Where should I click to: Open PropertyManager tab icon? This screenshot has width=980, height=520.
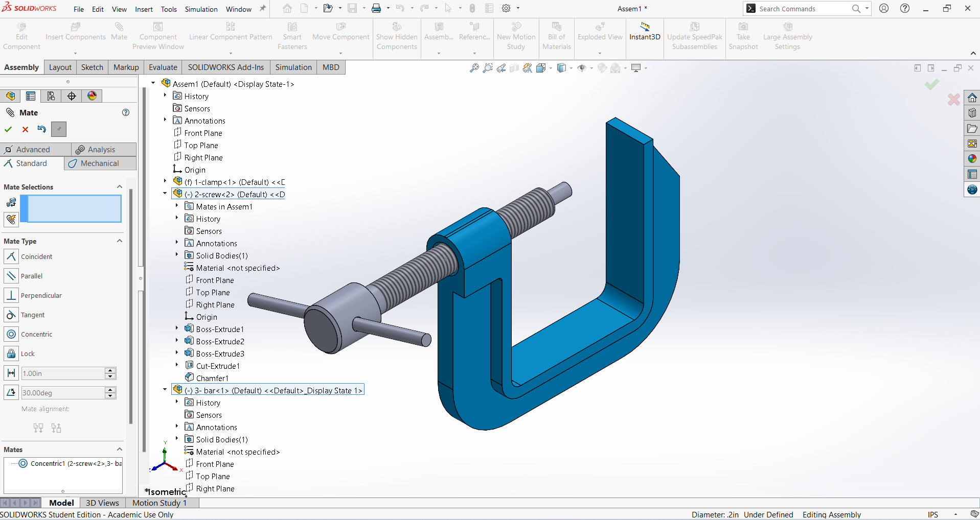31,96
